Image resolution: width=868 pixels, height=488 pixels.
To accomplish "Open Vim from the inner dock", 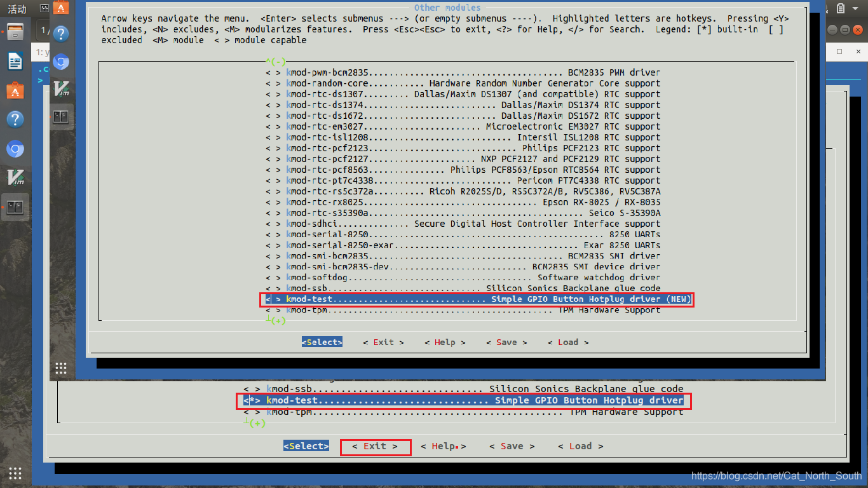I will 61,89.
